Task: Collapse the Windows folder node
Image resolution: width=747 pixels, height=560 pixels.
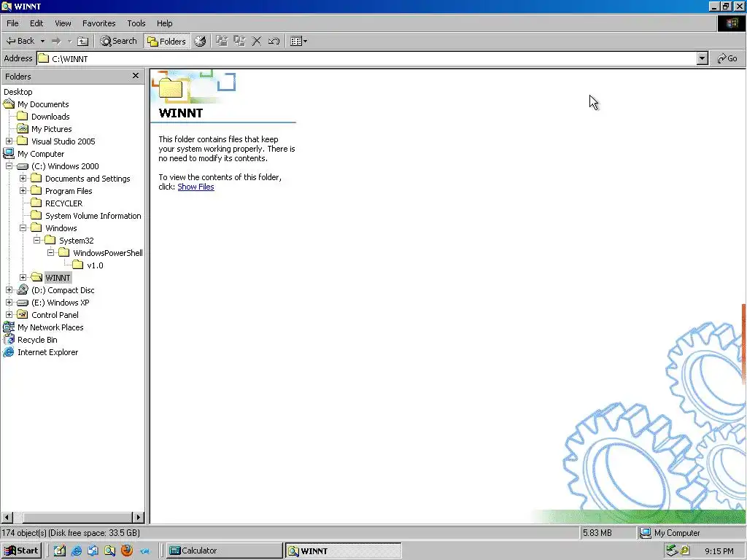Action: (x=23, y=227)
